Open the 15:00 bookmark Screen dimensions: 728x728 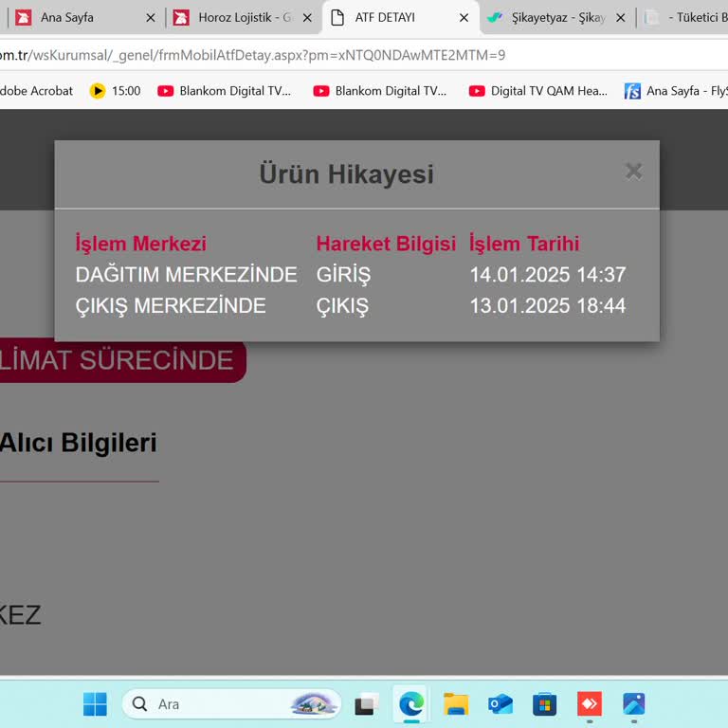point(115,91)
